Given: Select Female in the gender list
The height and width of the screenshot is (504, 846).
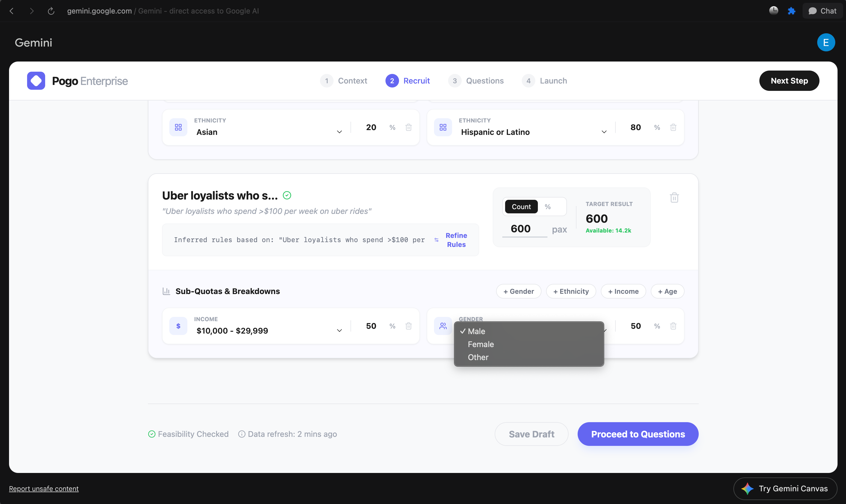Looking at the screenshot, I should pyautogui.click(x=481, y=344).
